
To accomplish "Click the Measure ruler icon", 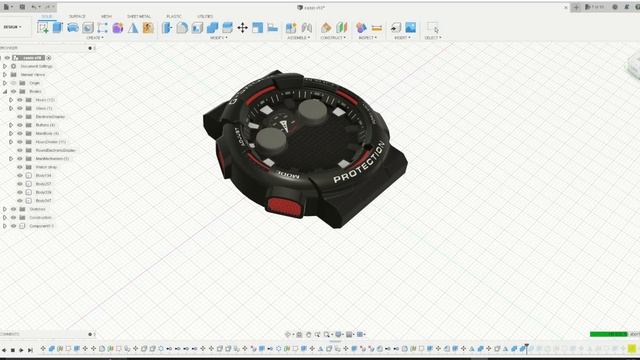I will pos(377,27).
